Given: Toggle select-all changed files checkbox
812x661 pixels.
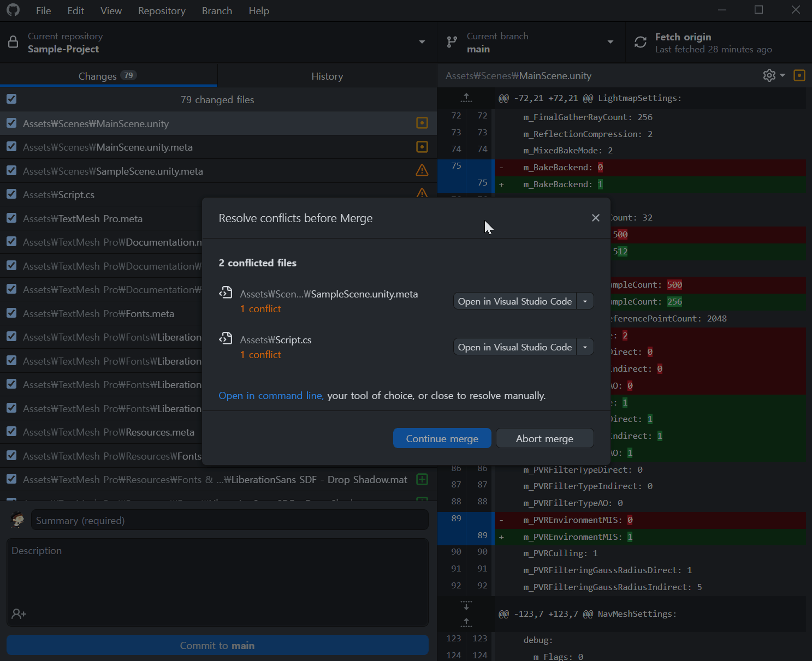Looking at the screenshot, I should (11, 99).
